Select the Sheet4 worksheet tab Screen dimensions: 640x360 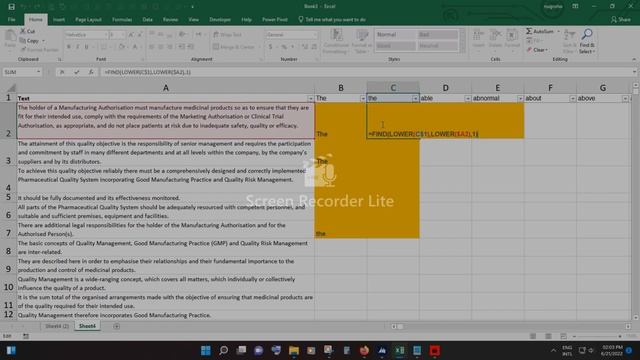(x=87, y=326)
